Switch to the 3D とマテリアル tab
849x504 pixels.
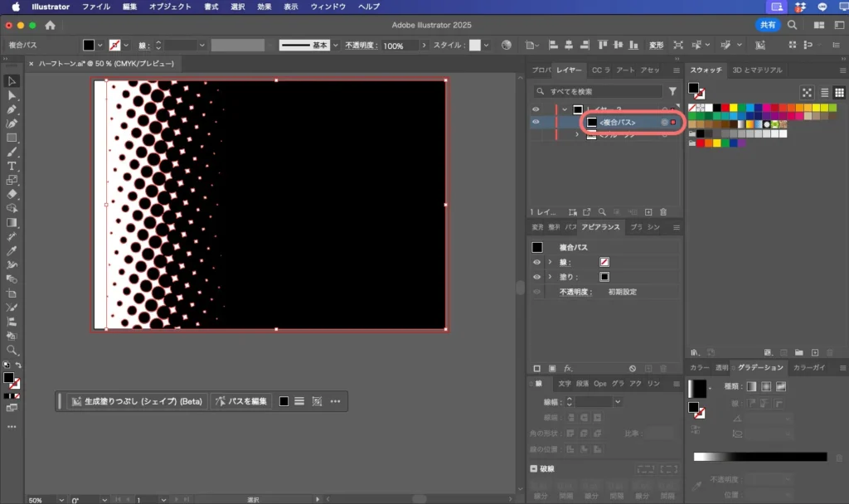(756, 70)
